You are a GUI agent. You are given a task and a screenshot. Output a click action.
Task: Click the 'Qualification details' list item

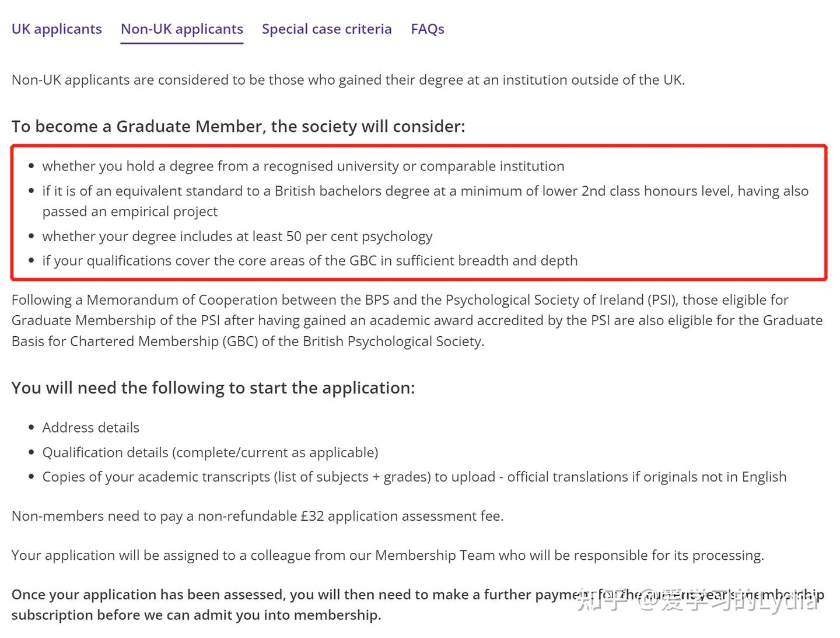point(210,453)
